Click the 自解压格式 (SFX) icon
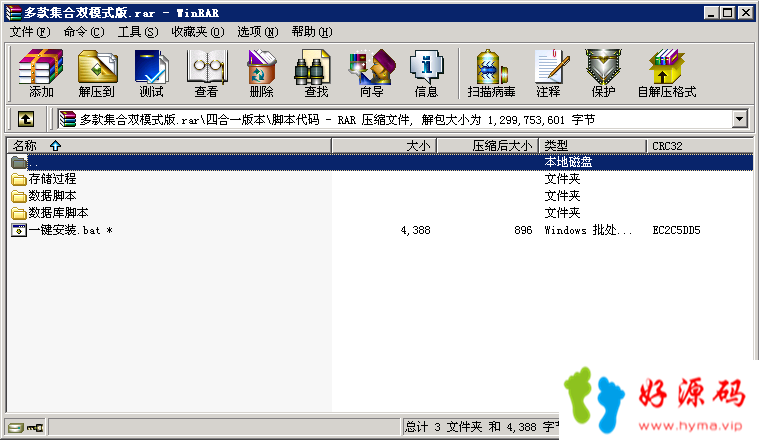The image size is (759, 440). pos(667,73)
